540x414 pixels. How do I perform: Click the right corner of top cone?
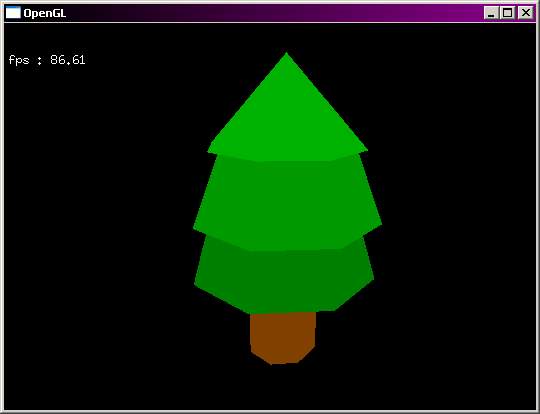(366, 149)
